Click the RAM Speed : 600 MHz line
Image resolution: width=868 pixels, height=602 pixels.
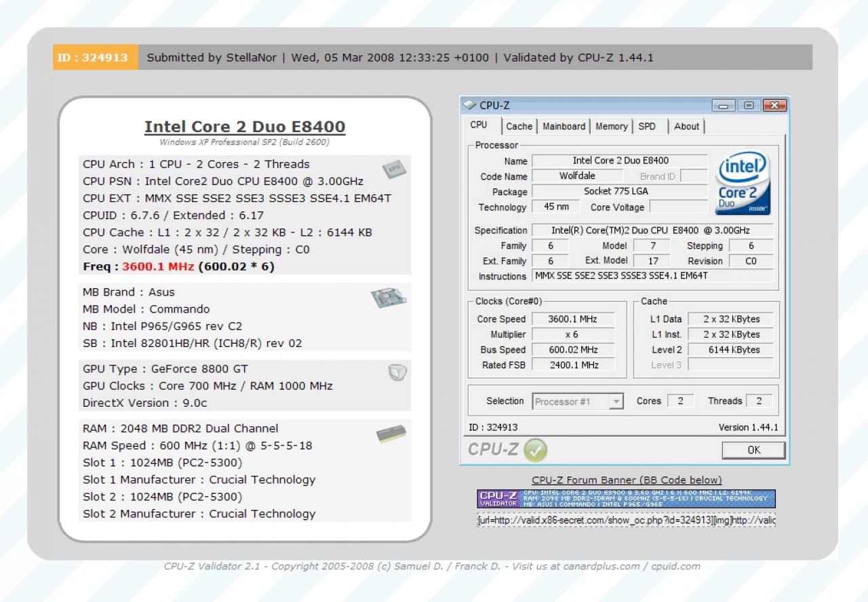point(197,446)
